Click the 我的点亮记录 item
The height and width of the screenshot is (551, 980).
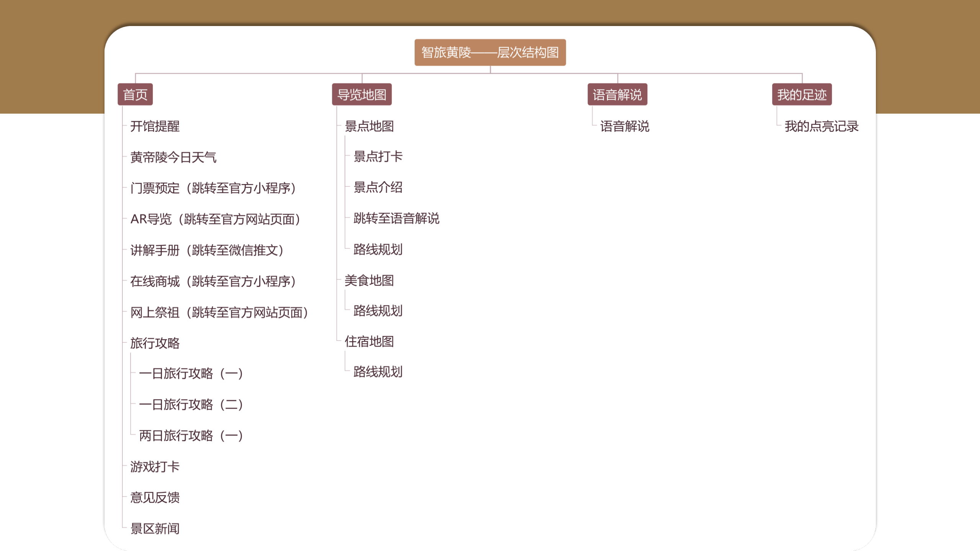(822, 126)
